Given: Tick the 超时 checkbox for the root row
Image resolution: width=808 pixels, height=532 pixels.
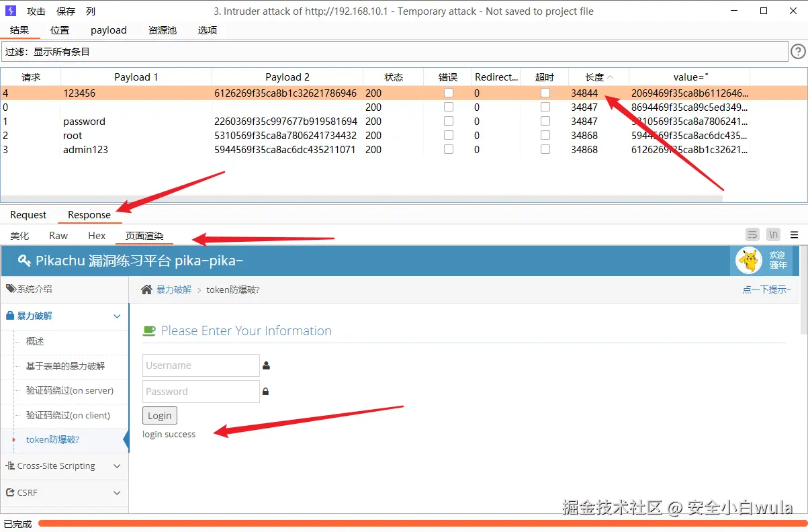Looking at the screenshot, I should click(545, 135).
